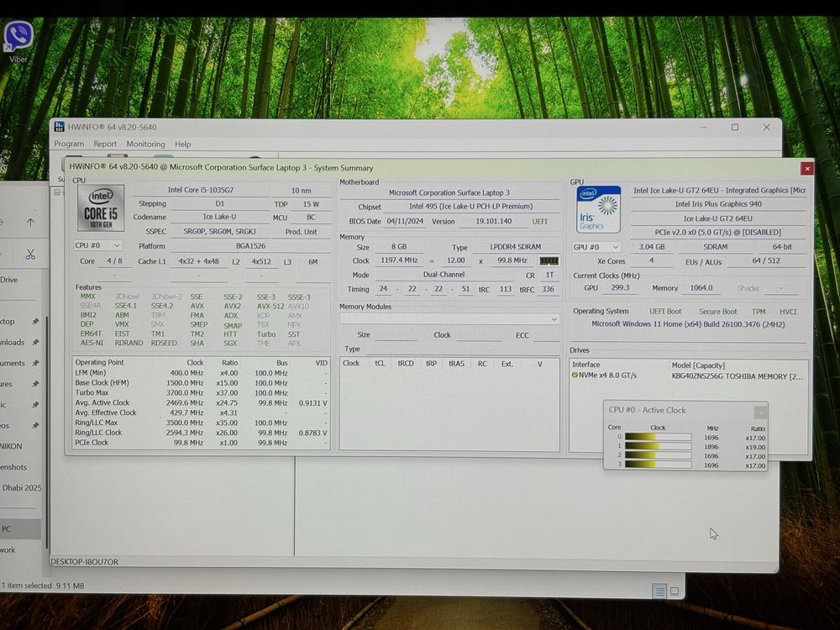
Task: Close the CPU #0 Active Clock panel
Action: [759, 412]
